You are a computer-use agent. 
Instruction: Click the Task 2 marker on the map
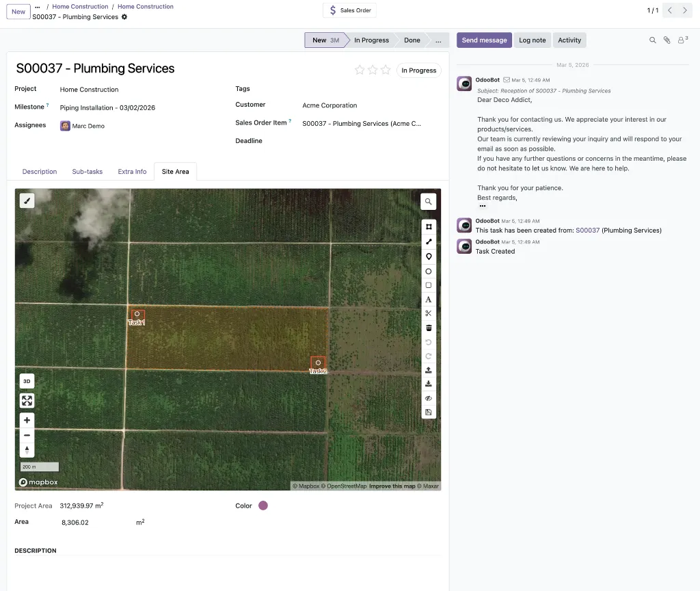[x=318, y=363]
